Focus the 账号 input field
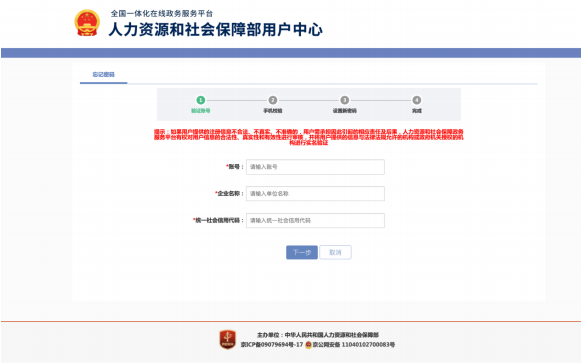Viewport: 581px width, 363px height. 315,167
